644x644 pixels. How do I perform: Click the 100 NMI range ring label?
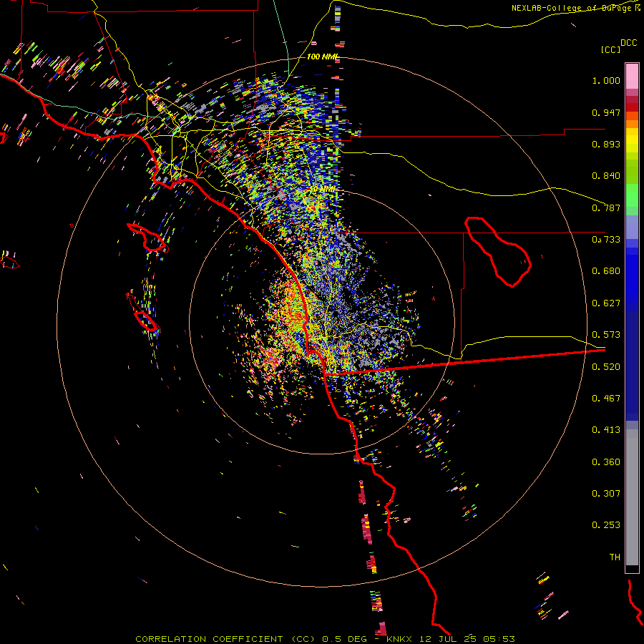tap(323, 57)
